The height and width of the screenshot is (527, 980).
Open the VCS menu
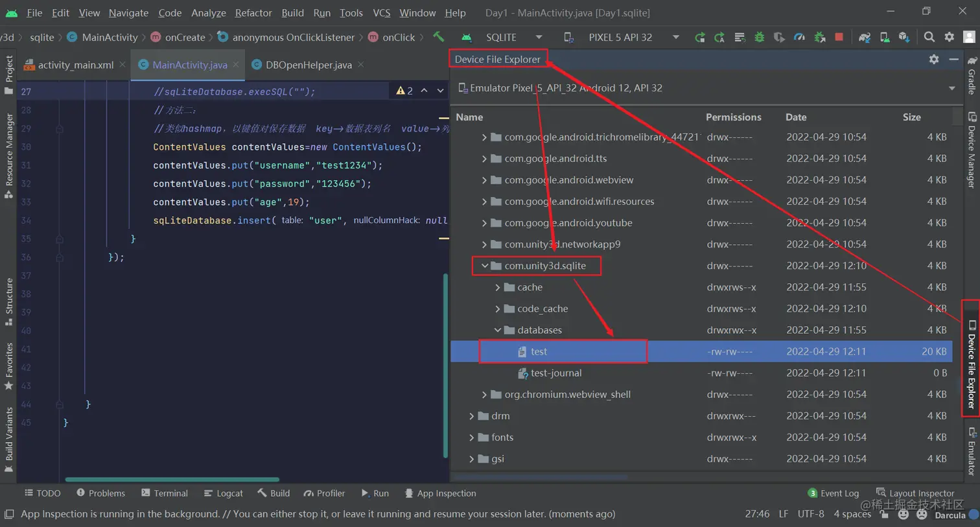[x=382, y=12]
